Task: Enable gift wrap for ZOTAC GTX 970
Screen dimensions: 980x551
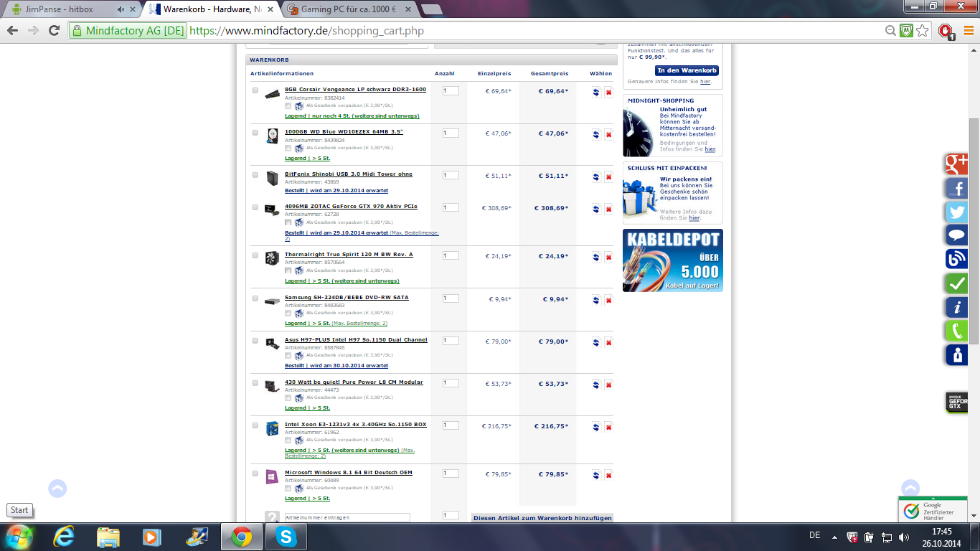Action: click(288, 222)
